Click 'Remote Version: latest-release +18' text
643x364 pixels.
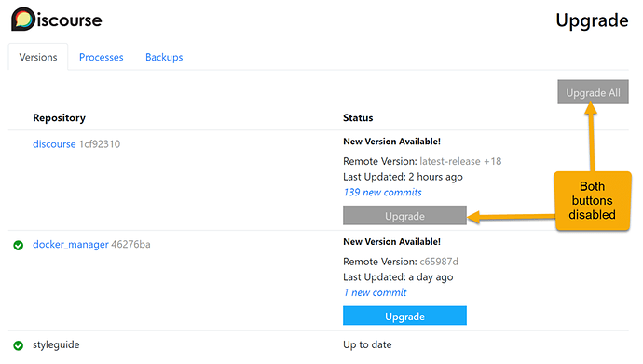(x=422, y=161)
